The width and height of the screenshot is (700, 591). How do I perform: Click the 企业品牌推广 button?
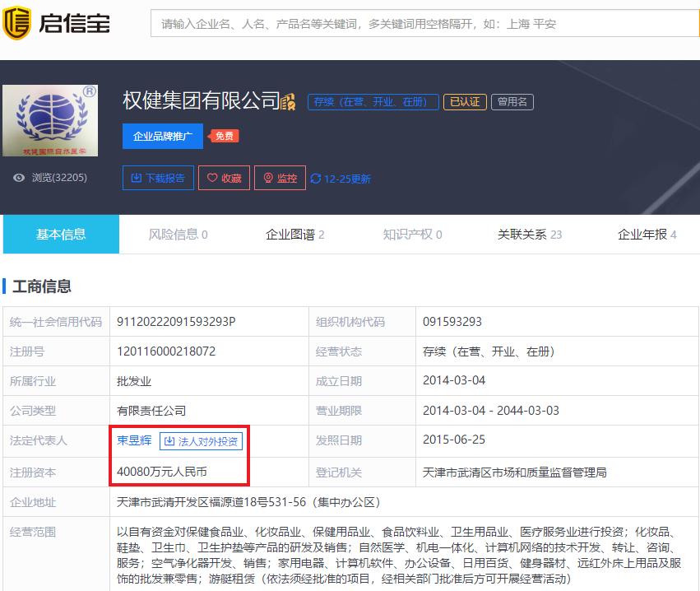click(162, 136)
